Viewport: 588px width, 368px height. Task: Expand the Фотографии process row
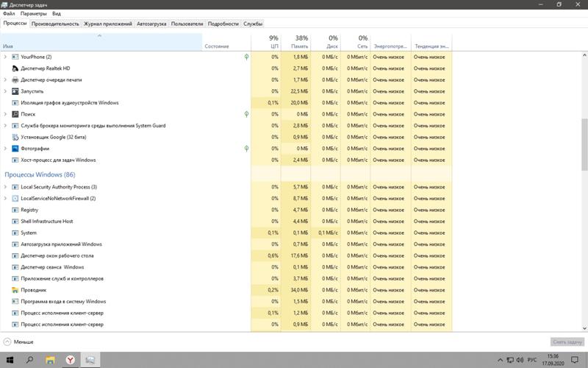pyautogui.click(x=5, y=149)
